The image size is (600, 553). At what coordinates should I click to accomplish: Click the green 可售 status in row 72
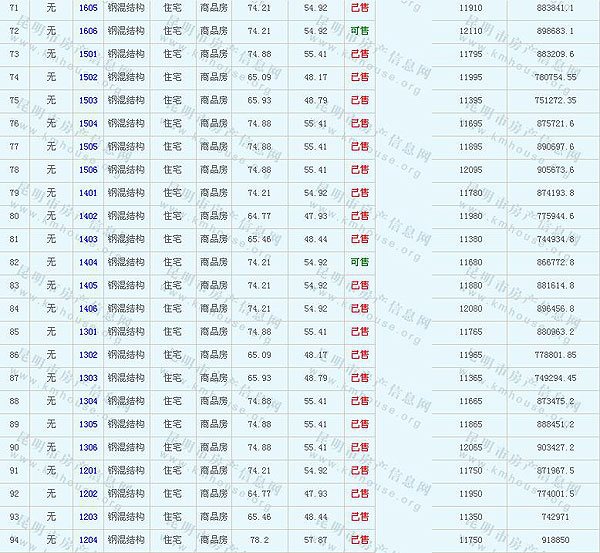360,31
